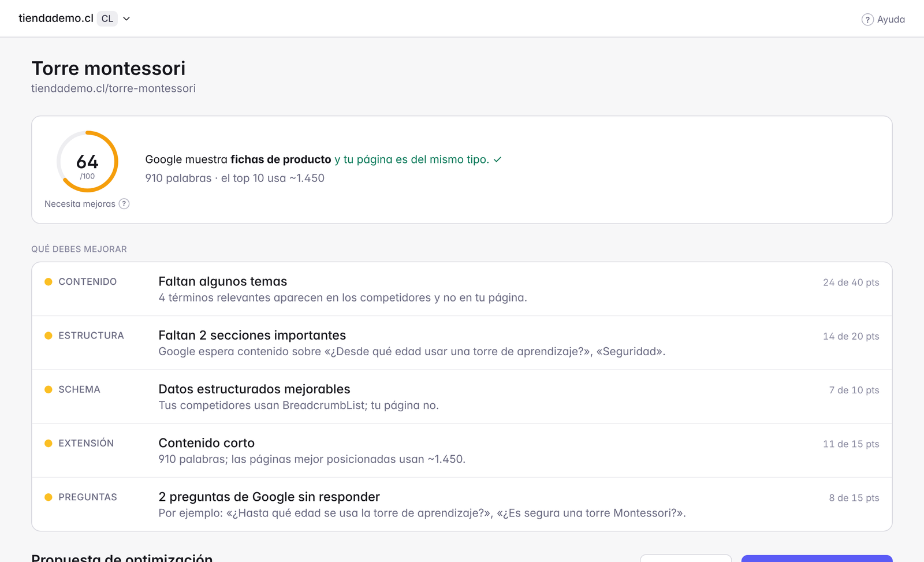Click the 14 de 20 pts score

click(851, 336)
